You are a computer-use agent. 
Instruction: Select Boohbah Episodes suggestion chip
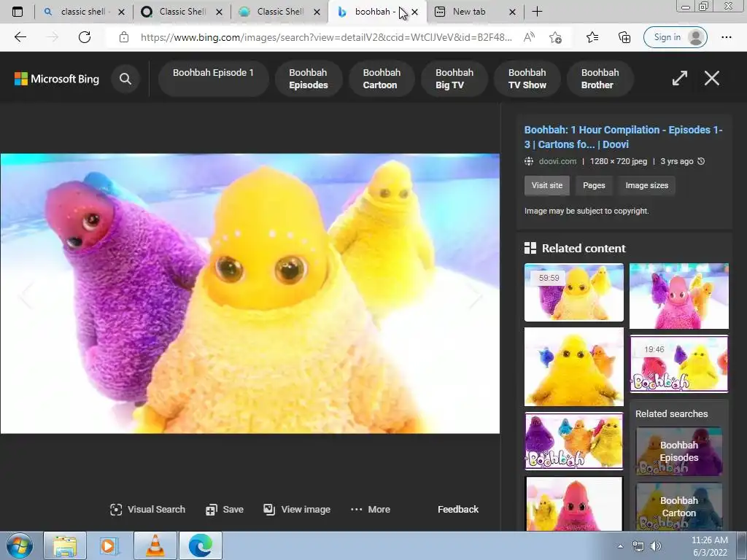click(x=309, y=79)
